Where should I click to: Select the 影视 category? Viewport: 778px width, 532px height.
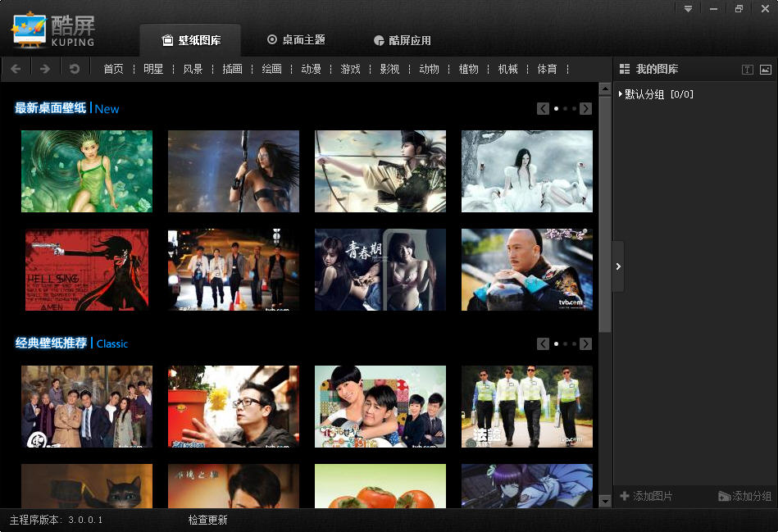tap(389, 69)
